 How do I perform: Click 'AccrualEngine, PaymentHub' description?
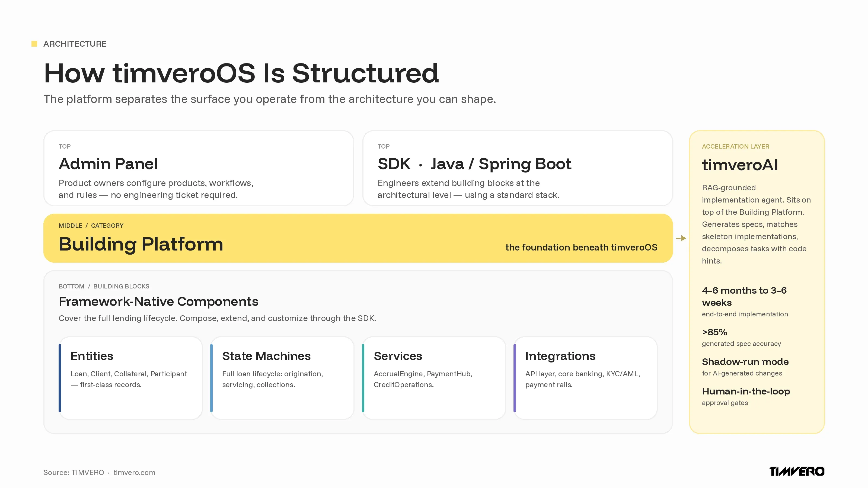423,379
